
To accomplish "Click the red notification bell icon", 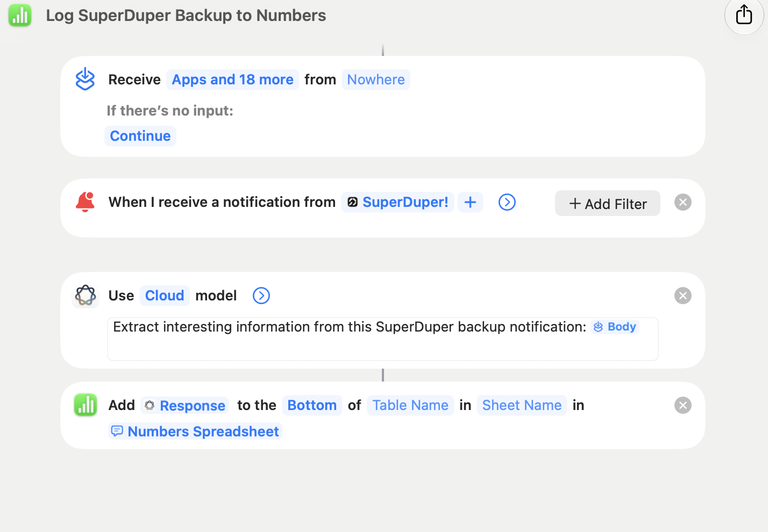I will click(85, 202).
